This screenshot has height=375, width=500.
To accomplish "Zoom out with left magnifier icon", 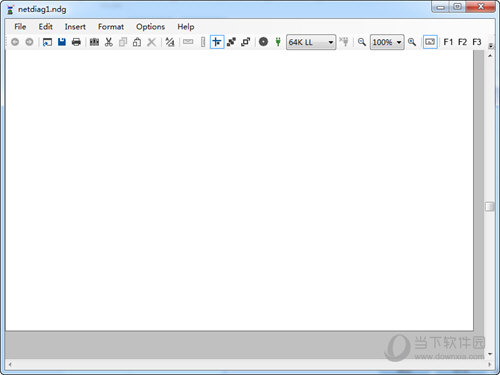I will 362,42.
